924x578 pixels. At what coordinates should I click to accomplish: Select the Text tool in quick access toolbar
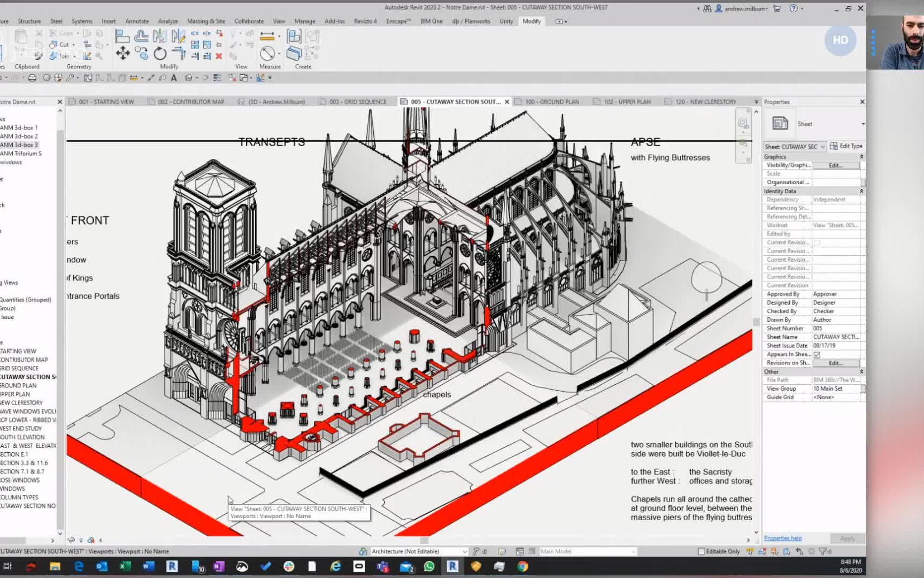174,78
